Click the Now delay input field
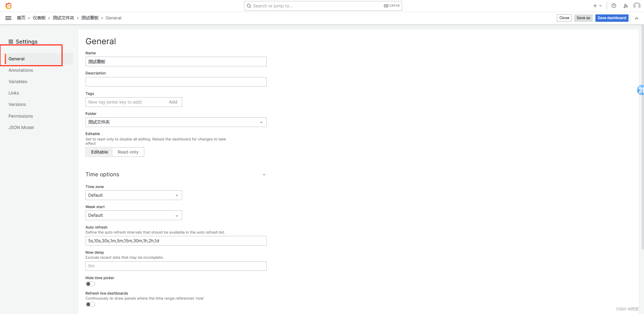 (x=176, y=266)
